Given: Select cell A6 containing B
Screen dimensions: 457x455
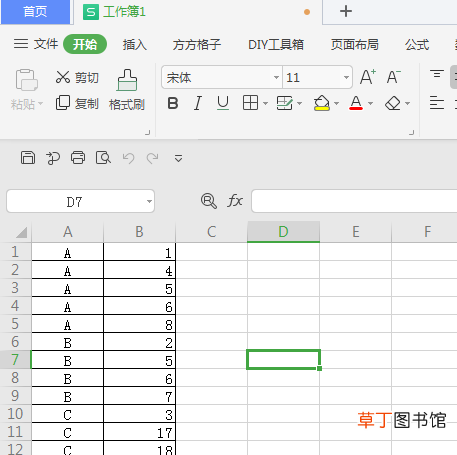Looking at the screenshot, I should coord(68,342).
